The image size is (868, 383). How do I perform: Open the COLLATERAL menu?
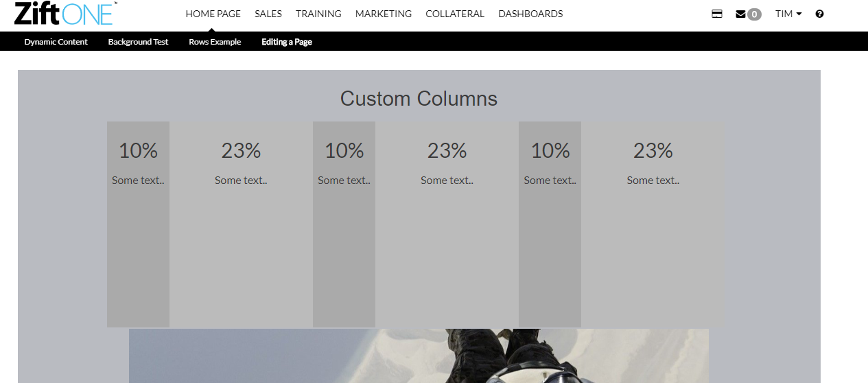[455, 14]
